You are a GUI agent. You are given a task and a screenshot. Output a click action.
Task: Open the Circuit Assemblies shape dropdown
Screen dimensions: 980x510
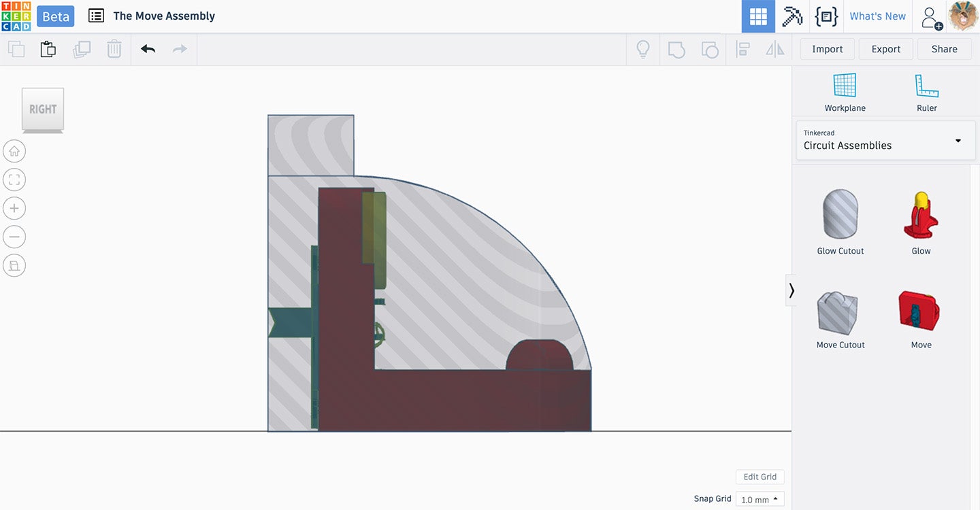pyautogui.click(x=885, y=141)
